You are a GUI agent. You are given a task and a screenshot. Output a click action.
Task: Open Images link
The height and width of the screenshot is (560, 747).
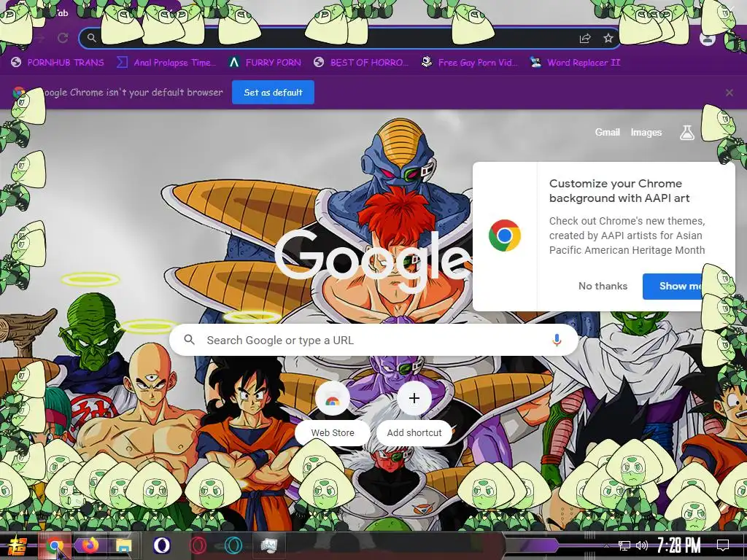pos(646,133)
